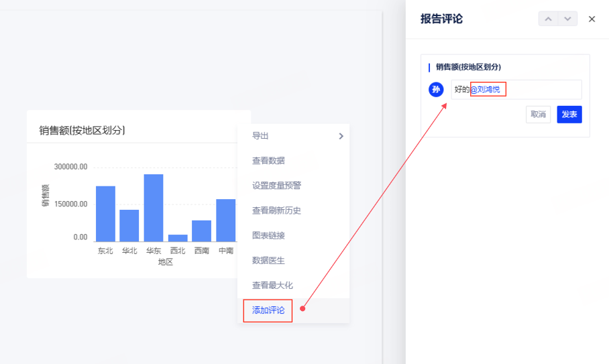Click 添加评论 in the context menu
The width and height of the screenshot is (609, 364).
tap(268, 310)
